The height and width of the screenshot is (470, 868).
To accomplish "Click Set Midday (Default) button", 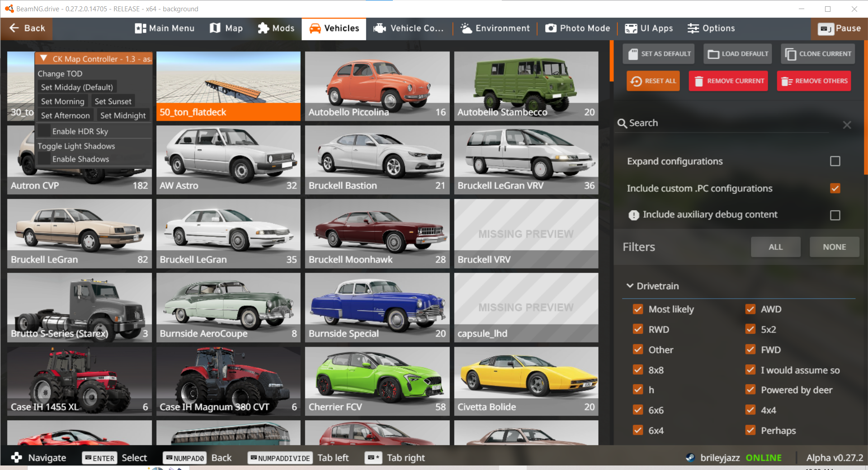I will pos(77,87).
